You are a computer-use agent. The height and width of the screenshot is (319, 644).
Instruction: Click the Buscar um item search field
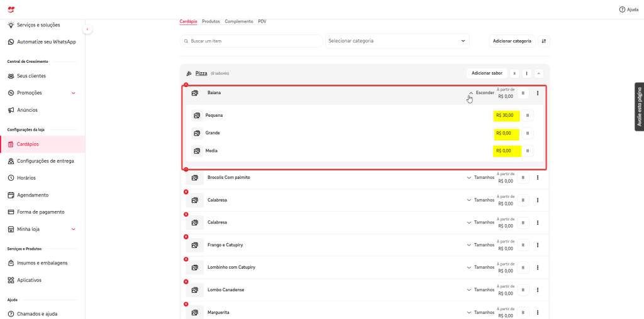point(252,41)
